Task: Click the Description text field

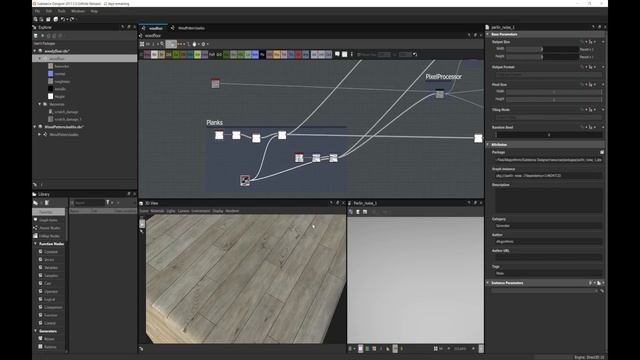Action: [549, 200]
